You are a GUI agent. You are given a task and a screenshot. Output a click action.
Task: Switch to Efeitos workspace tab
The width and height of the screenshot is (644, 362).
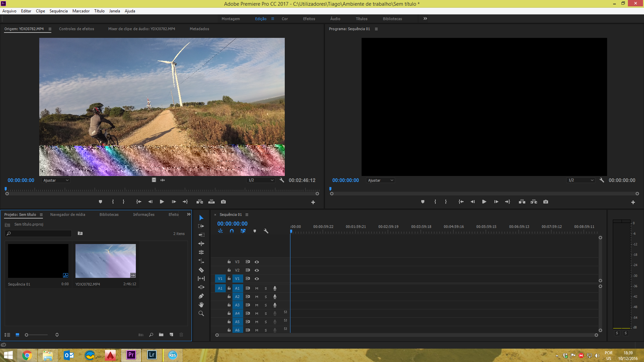pos(308,18)
